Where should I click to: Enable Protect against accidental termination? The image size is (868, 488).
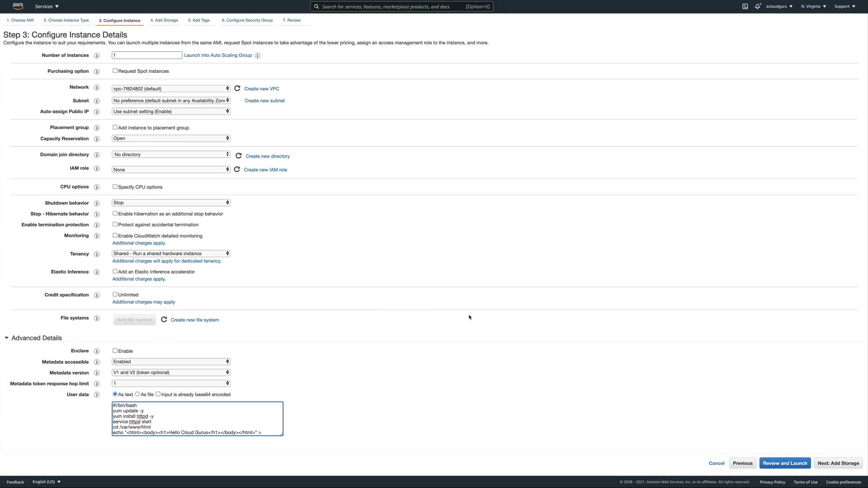point(115,225)
